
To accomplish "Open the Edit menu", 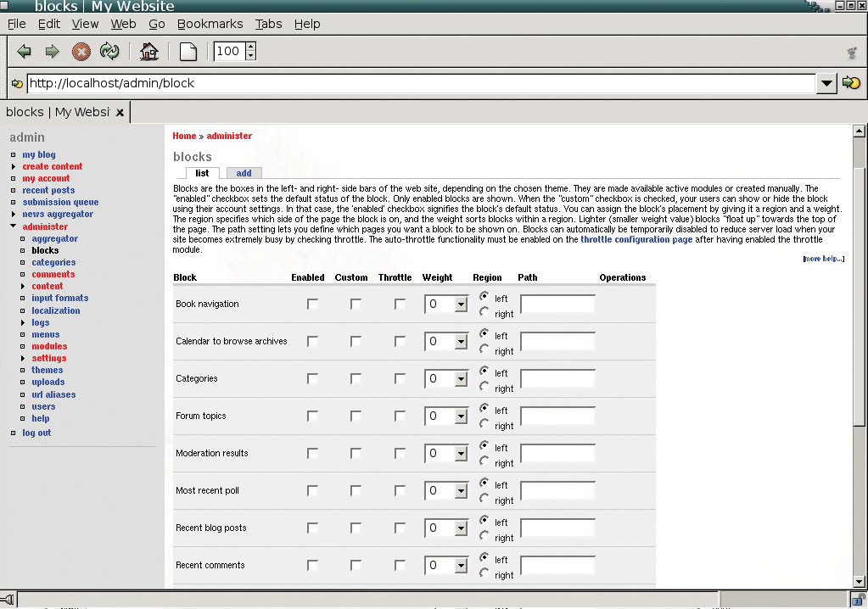I will click(x=48, y=24).
